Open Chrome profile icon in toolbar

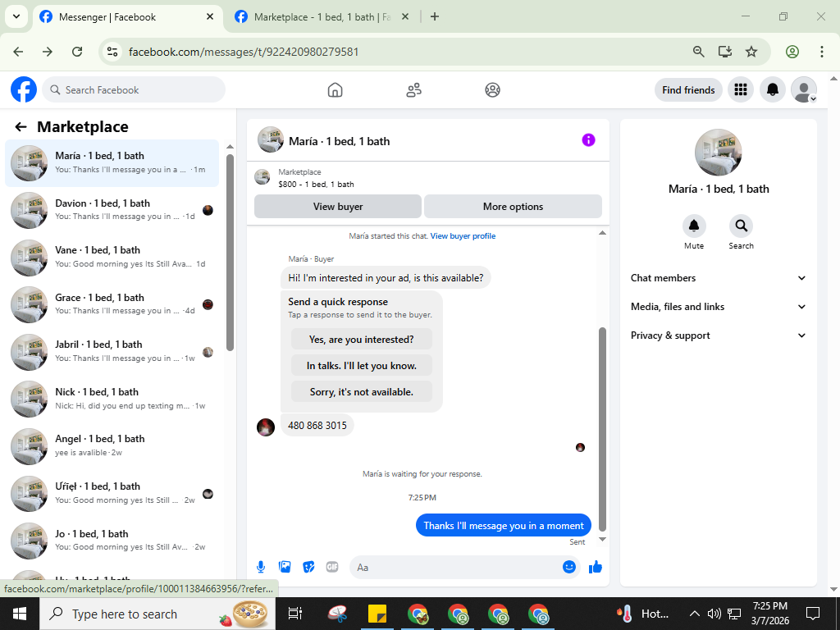point(792,52)
